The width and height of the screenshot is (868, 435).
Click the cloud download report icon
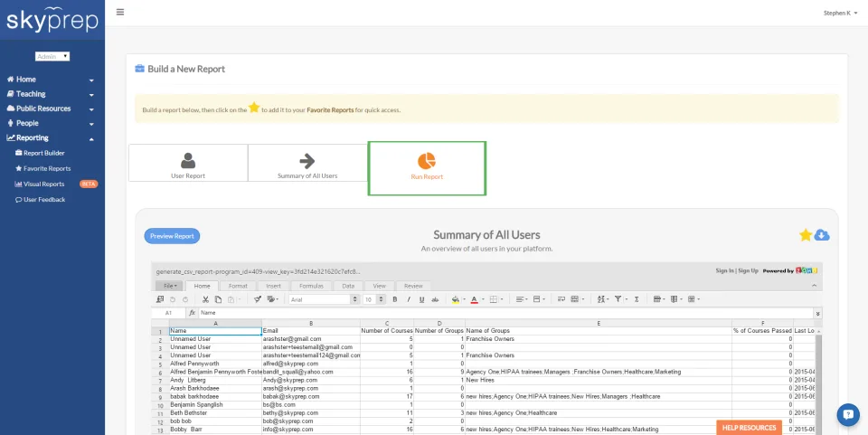click(822, 235)
